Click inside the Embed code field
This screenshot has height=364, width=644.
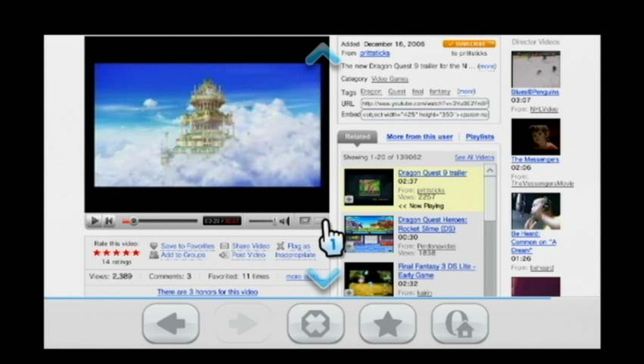coord(425,115)
